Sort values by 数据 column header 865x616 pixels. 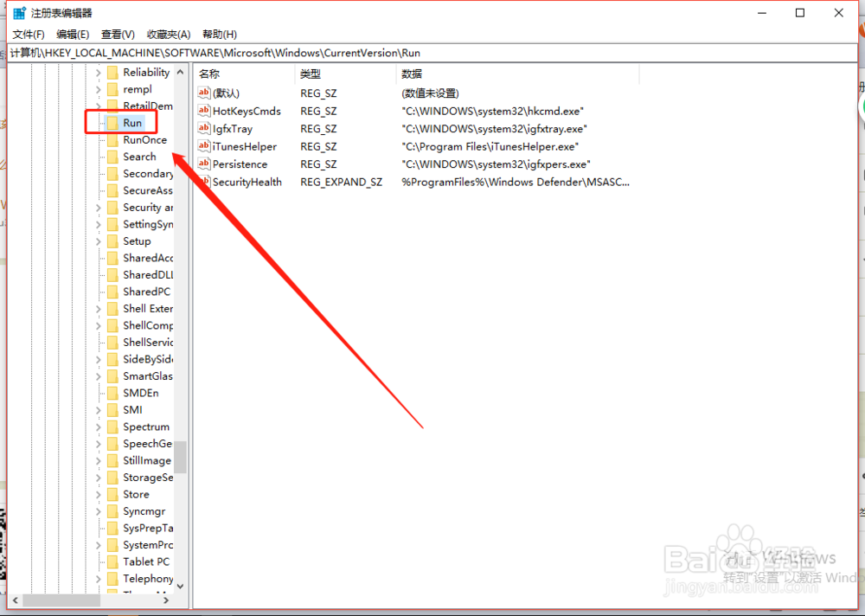(x=518, y=74)
